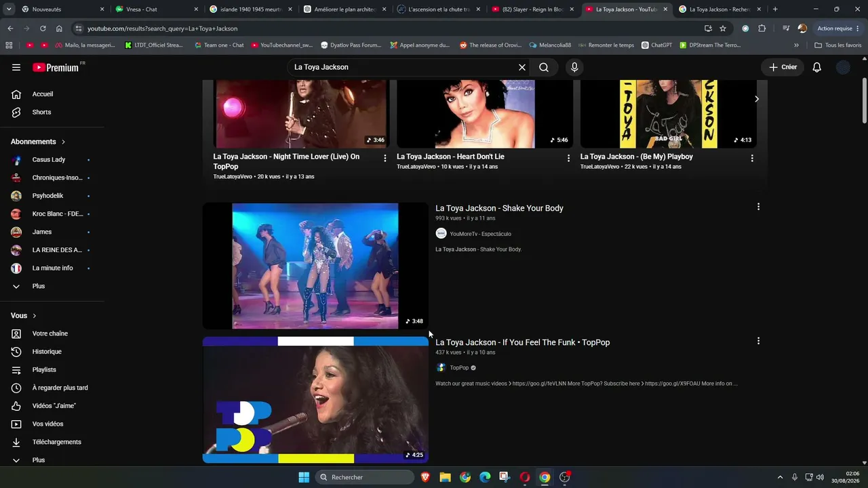868x488 pixels.
Task: Click the taskbar Rechercher search box
Action: (365, 477)
